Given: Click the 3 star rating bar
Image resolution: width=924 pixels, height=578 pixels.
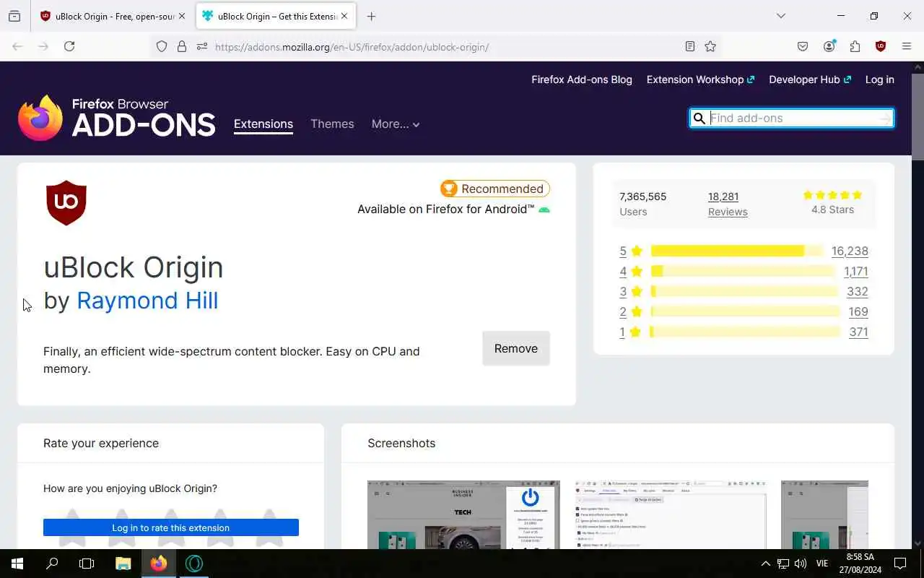Looking at the screenshot, I should (745, 291).
